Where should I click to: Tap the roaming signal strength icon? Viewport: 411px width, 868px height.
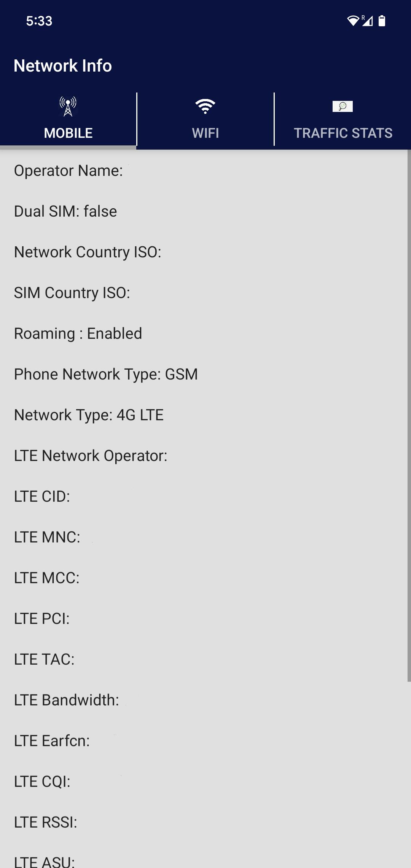[367, 21]
